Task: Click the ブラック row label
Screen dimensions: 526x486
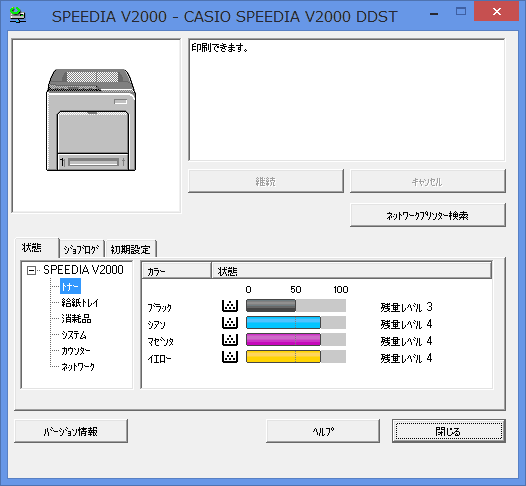Action: 160,307
